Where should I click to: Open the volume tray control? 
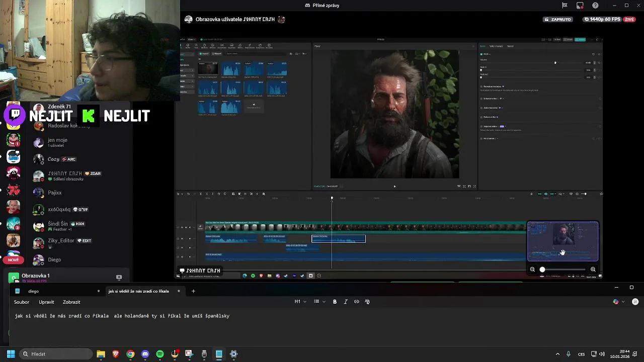602,354
